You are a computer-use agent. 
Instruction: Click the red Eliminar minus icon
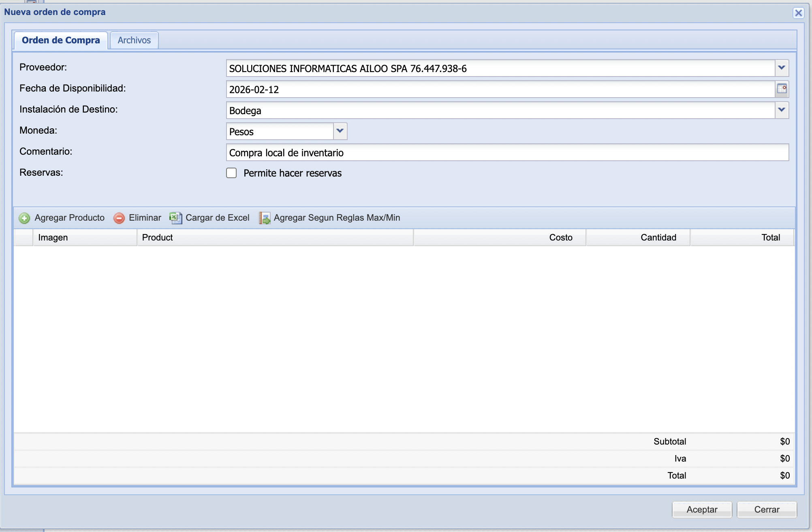119,218
